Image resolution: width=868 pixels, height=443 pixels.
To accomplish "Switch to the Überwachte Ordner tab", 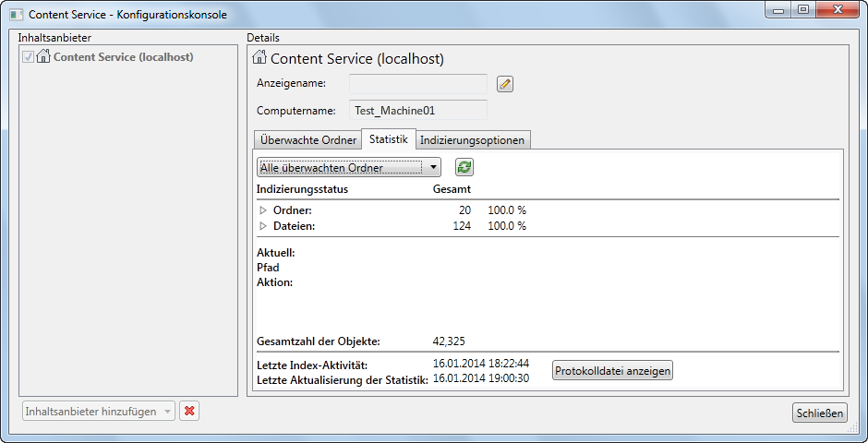I will [x=308, y=140].
